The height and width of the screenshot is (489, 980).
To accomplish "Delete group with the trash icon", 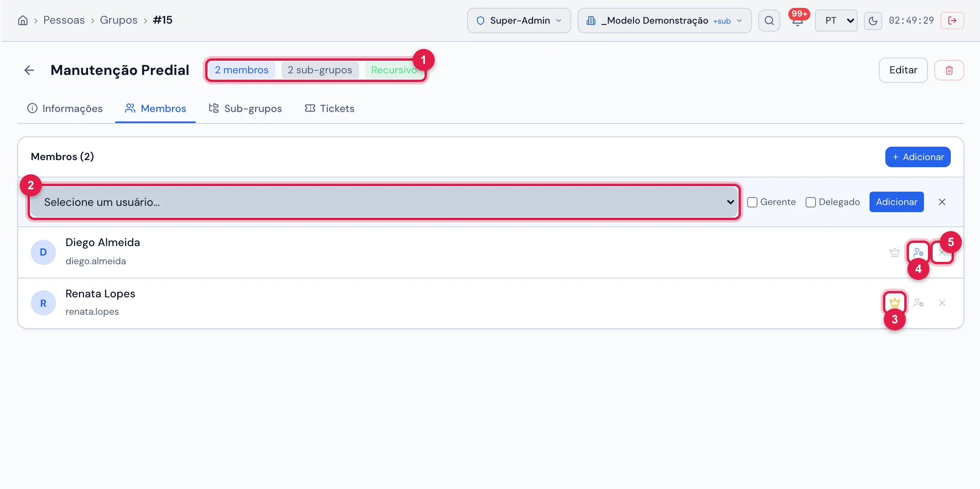I will (949, 70).
